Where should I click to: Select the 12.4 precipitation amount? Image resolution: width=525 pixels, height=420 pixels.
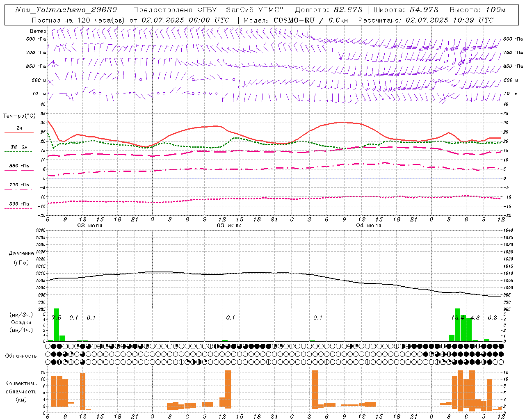pyautogui.click(x=458, y=317)
